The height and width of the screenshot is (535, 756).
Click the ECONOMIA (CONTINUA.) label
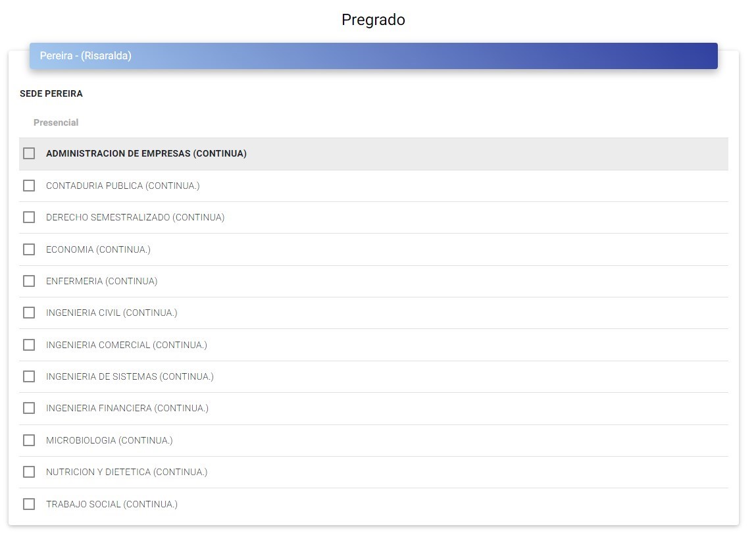click(x=98, y=249)
